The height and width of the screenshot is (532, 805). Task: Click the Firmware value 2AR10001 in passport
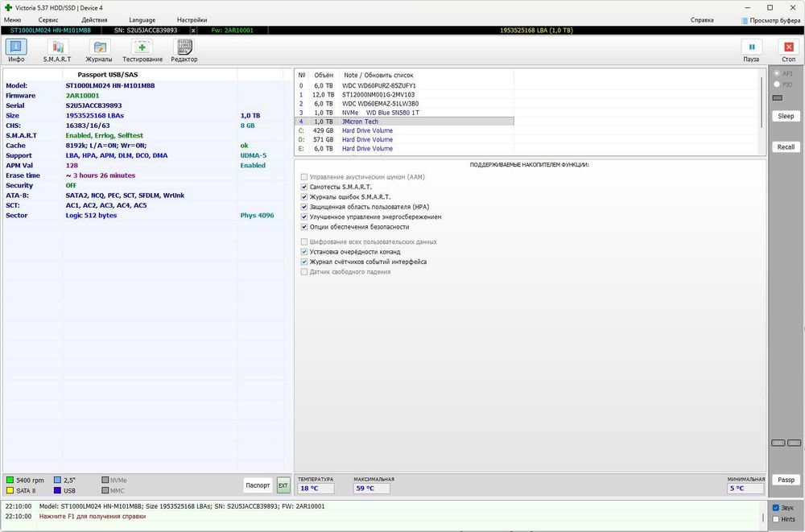pos(83,96)
